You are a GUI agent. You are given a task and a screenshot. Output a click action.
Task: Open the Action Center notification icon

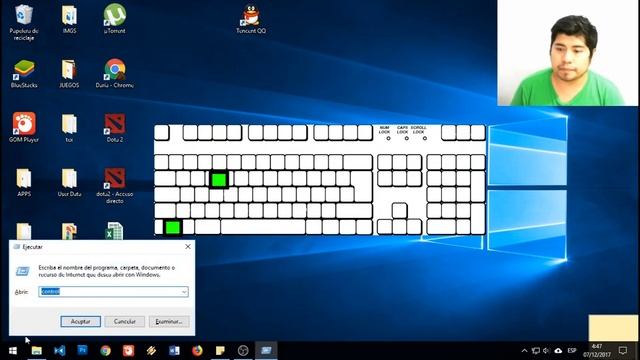pos(623,351)
